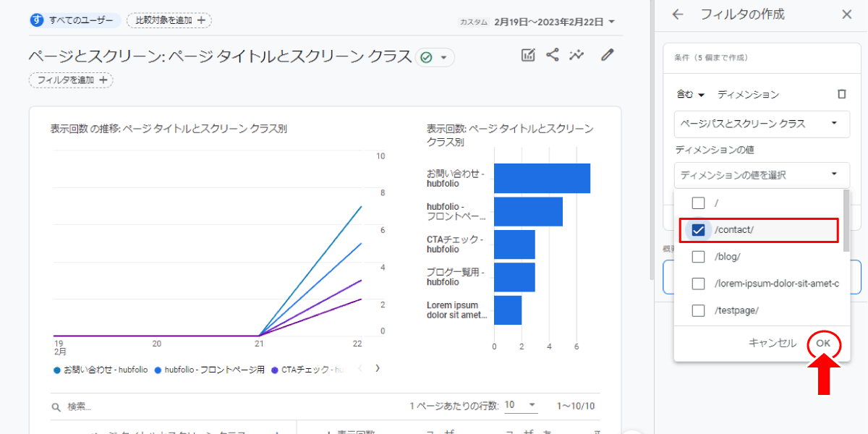Image resolution: width=868 pixels, height=434 pixels.
Task: Click the お問い合わせ - hubfolio bar in the chart
Action: (542, 179)
